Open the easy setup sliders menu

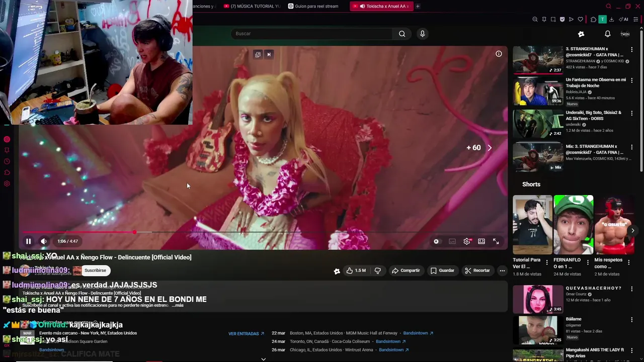click(x=636, y=20)
